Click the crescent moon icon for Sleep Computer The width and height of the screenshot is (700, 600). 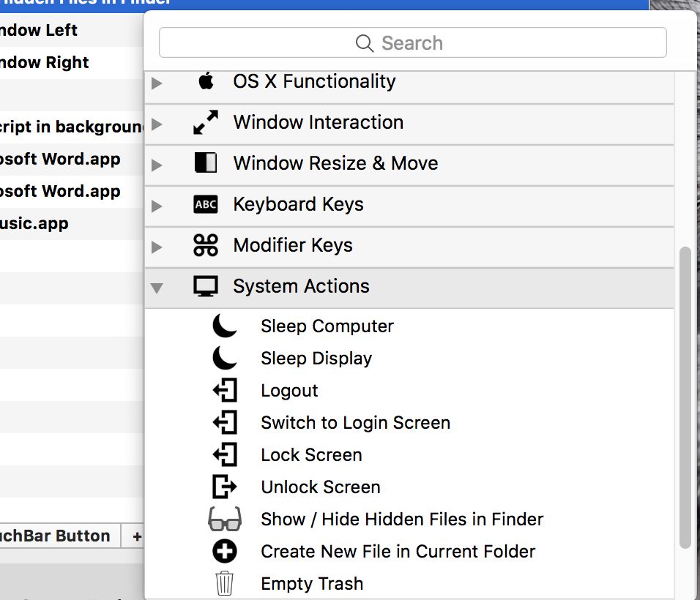[x=225, y=326]
